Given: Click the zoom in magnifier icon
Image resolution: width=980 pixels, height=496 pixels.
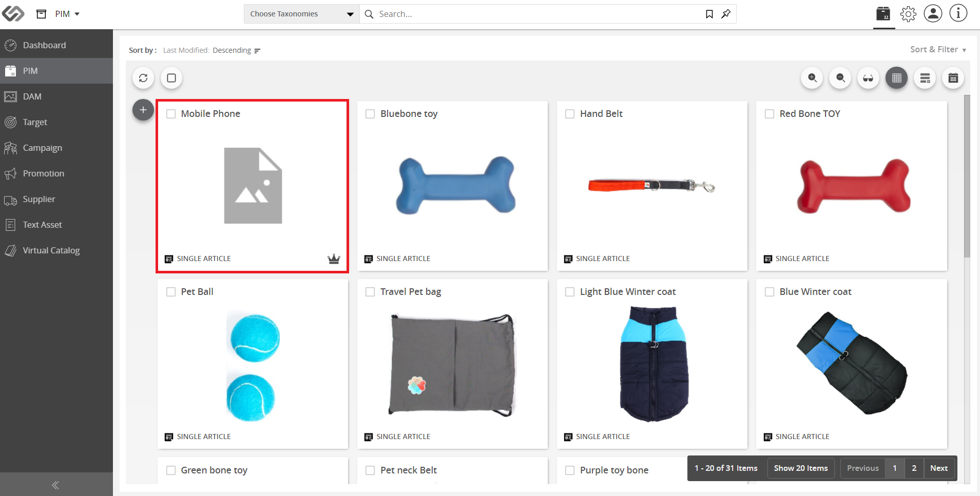Looking at the screenshot, I should coord(812,78).
